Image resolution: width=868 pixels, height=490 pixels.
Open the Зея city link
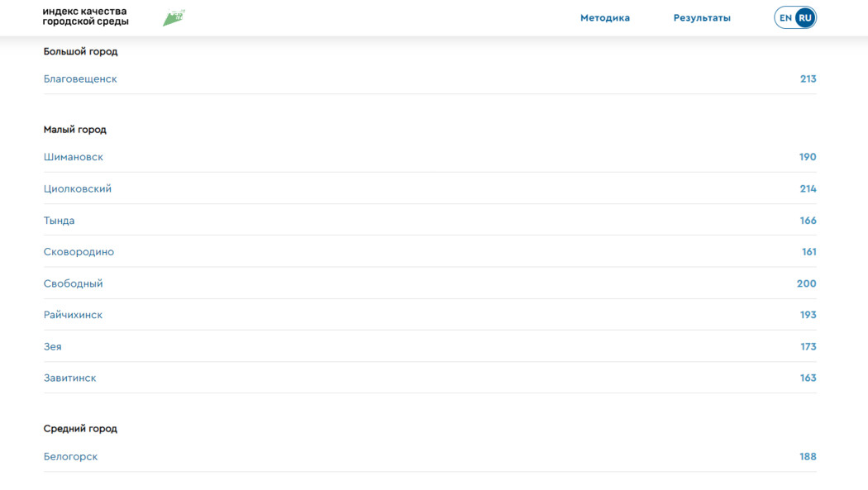click(52, 346)
